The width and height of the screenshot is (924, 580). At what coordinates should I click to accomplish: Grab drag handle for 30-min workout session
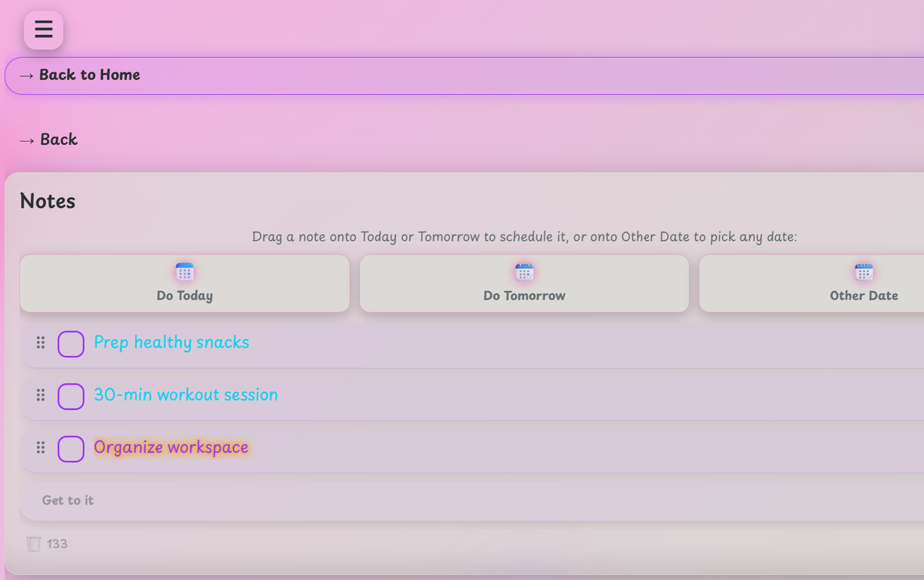pyautogui.click(x=40, y=395)
